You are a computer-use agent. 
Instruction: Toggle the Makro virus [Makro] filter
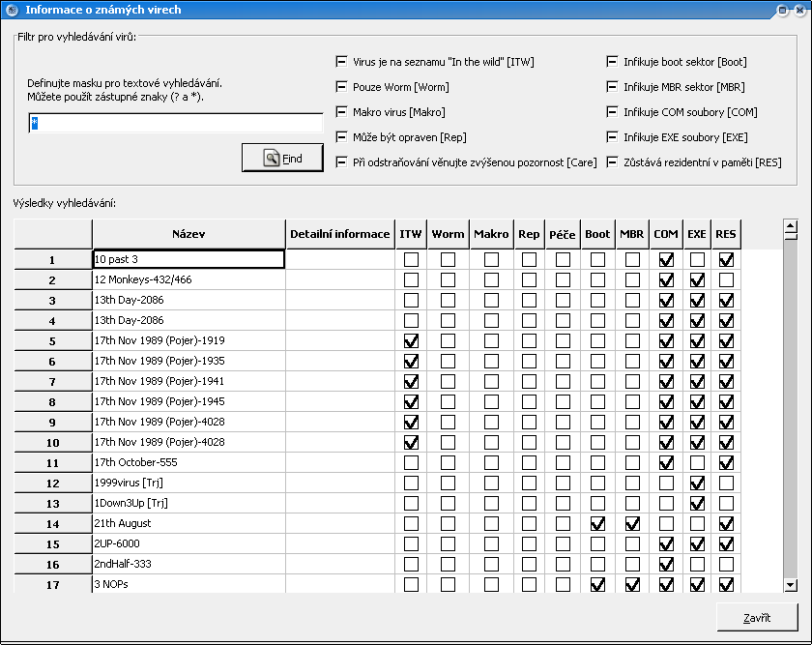click(x=341, y=112)
